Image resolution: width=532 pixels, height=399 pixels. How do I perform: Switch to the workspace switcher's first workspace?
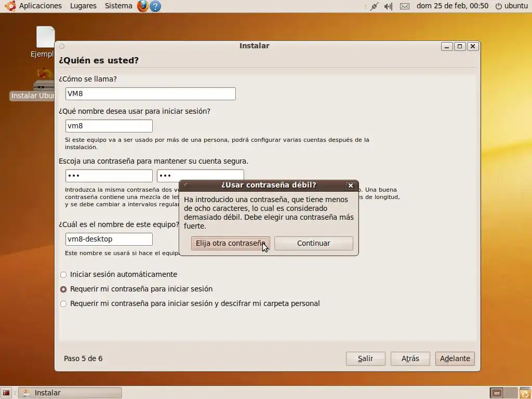[x=497, y=393]
